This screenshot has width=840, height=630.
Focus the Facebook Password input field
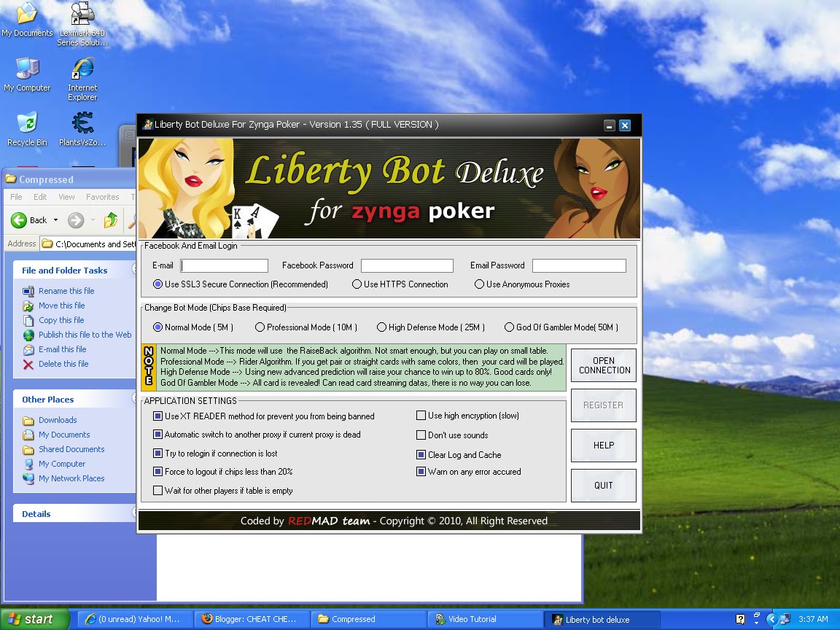pos(407,265)
